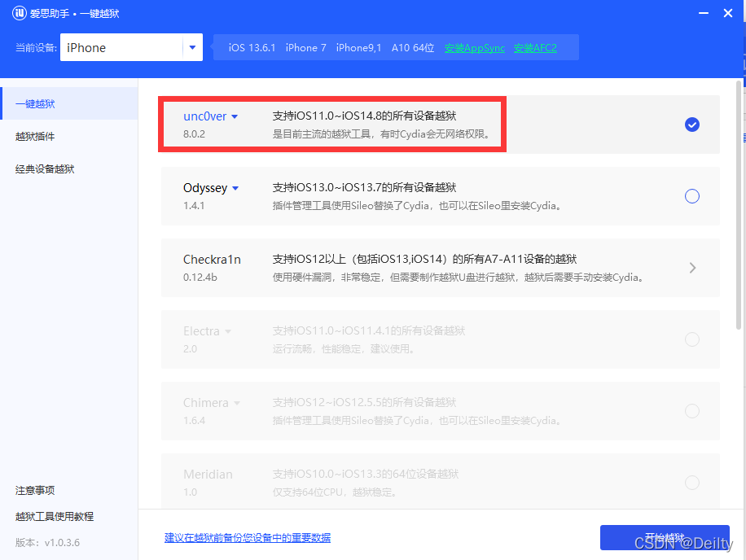Click the 版本: v1.0.3.6 version label
Image resolution: width=746 pixels, height=560 pixels.
click(47, 542)
